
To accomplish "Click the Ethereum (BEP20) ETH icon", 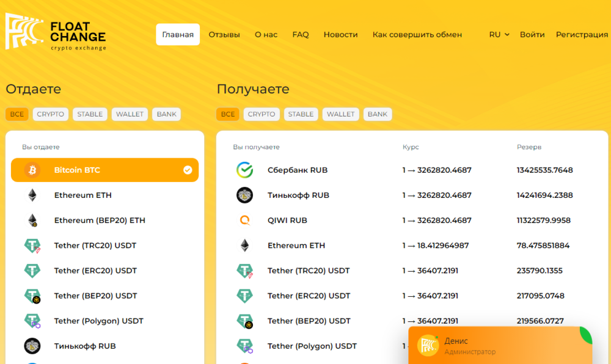I will 32,220.
